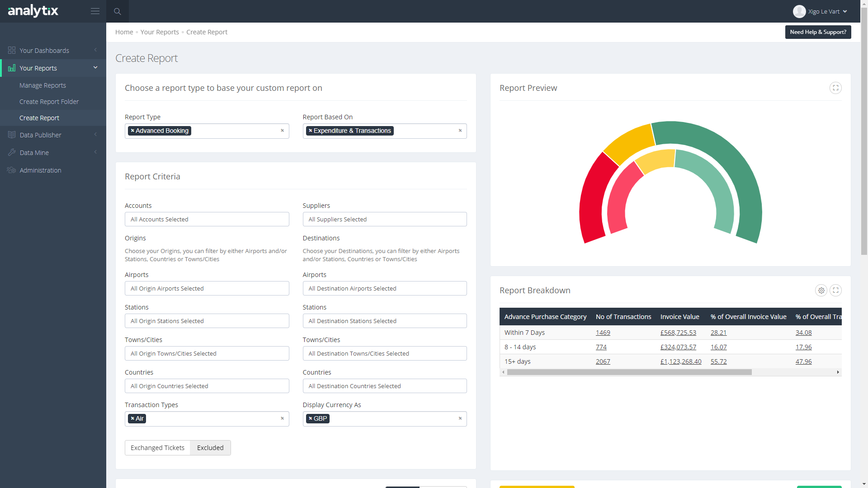
Task: Open 1469 transactions link
Action: pos(603,333)
